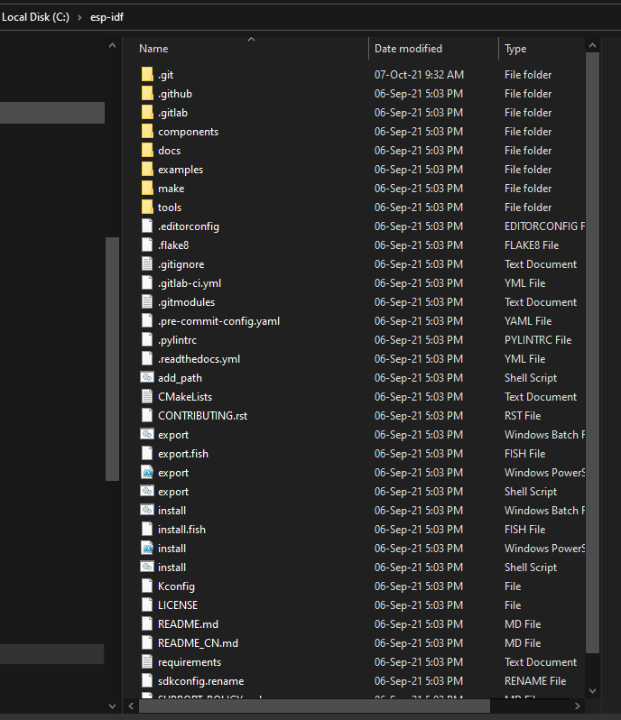Click the export Windows PowerShell file icon
This screenshot has width=621, height=720.
coord(147,473)
